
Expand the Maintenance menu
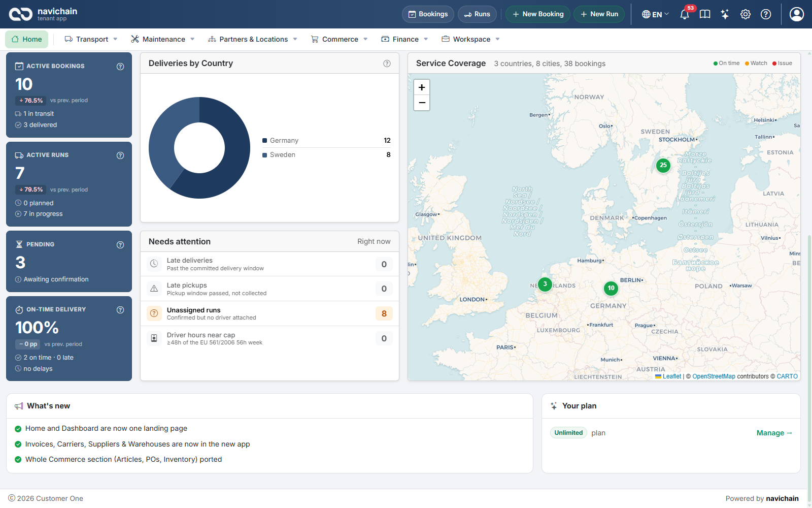(x=163, y=39)
